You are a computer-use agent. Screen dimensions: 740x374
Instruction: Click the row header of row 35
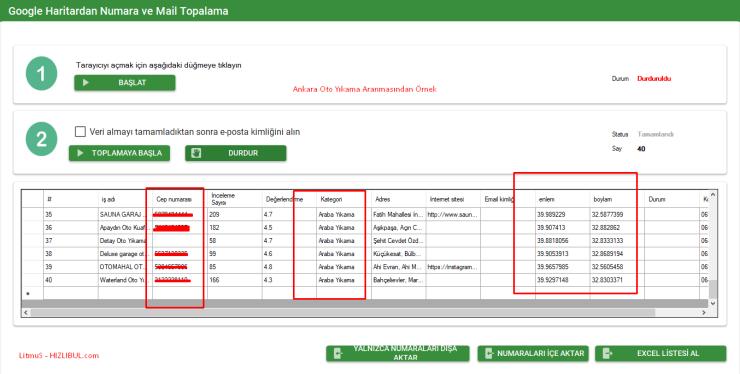(33, 214)
